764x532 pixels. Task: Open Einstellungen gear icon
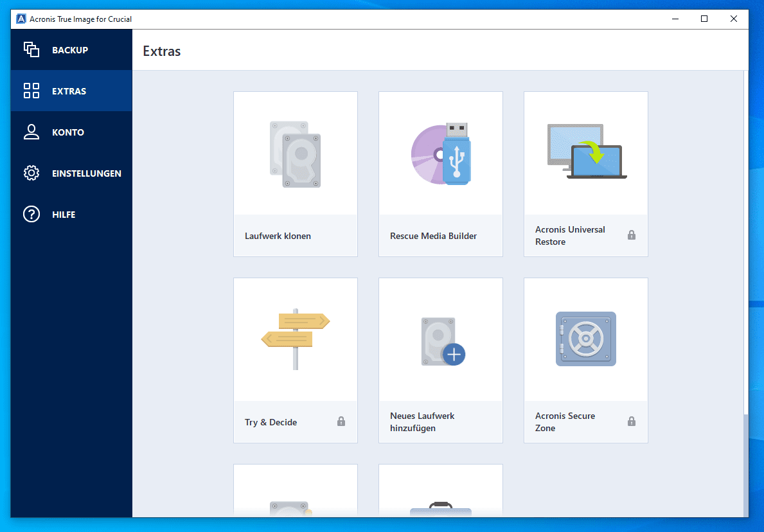click(31, 173)
